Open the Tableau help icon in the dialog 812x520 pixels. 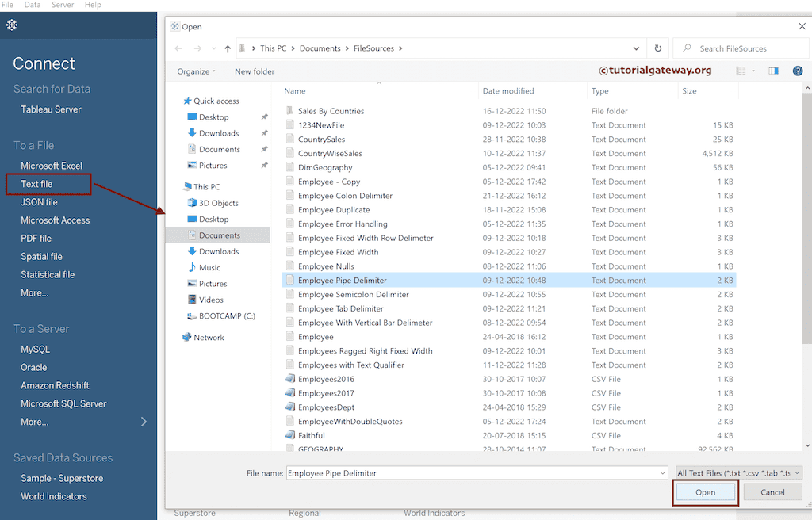pyautogui.click(x=798, y=71)
